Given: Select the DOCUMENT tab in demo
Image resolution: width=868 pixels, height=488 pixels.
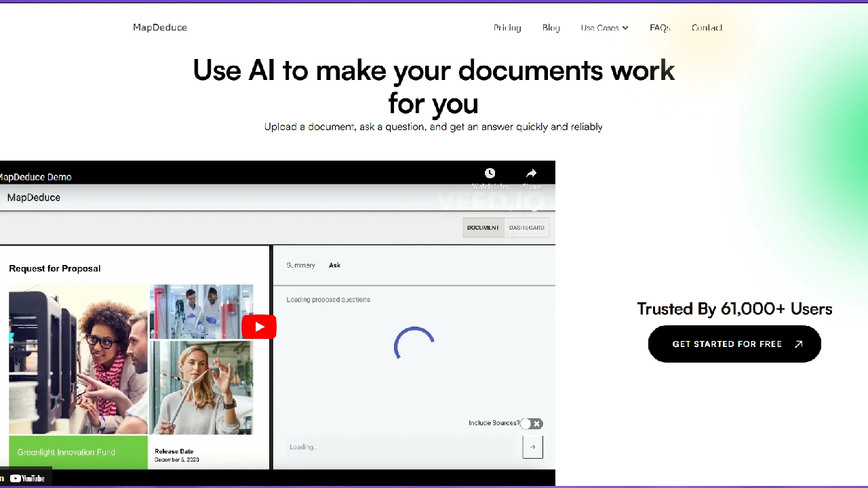Looking at the screenshot, I should pos(483,228).
